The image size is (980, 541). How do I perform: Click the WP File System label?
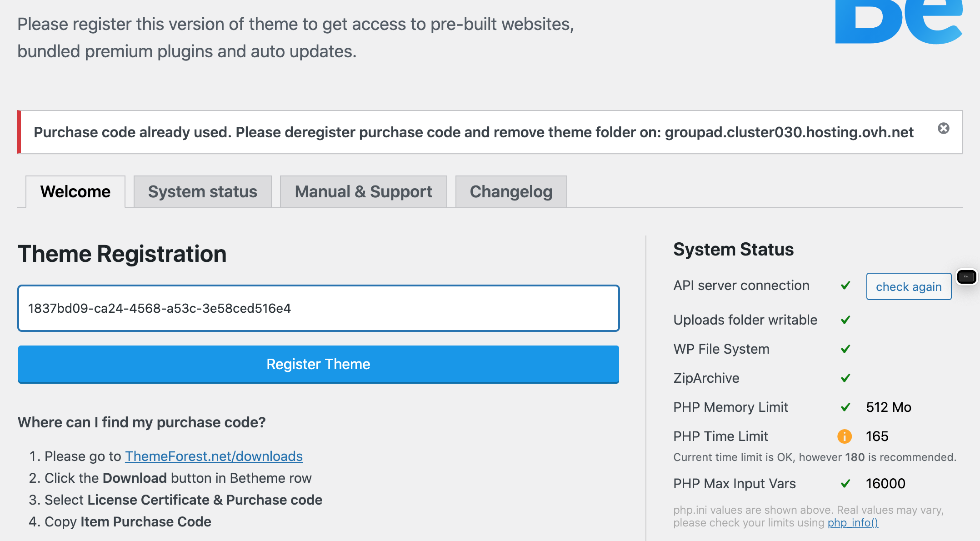click(722, 349)
